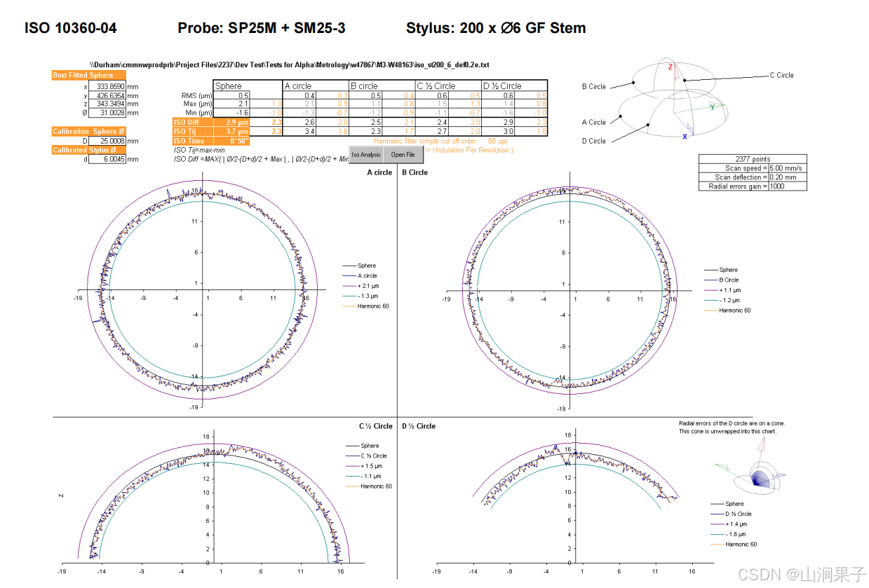869x588 pixels.
Task: Click the Min (µm) row label
Action: pos(197,113)
